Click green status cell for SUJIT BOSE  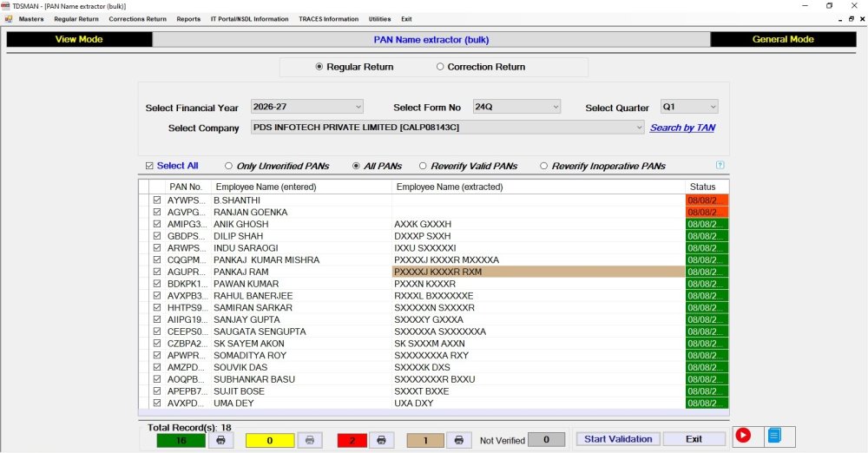707,391
